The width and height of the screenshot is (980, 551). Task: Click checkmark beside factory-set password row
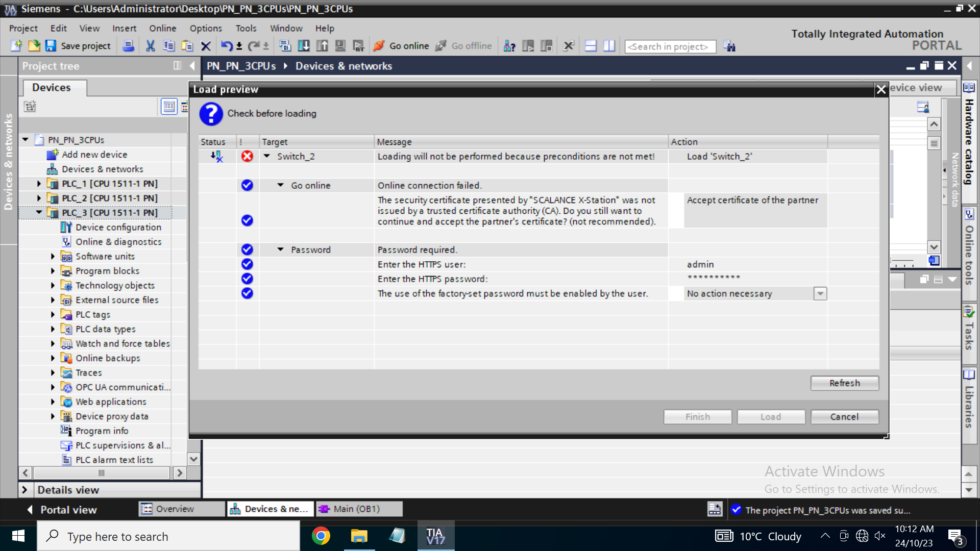pyautogui.click(x=247, y=293)
